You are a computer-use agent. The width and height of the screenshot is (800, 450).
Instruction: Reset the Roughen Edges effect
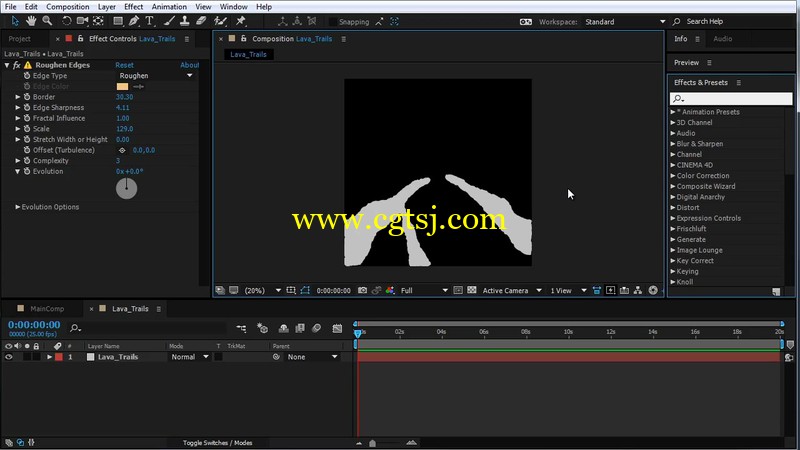point(124,65)
